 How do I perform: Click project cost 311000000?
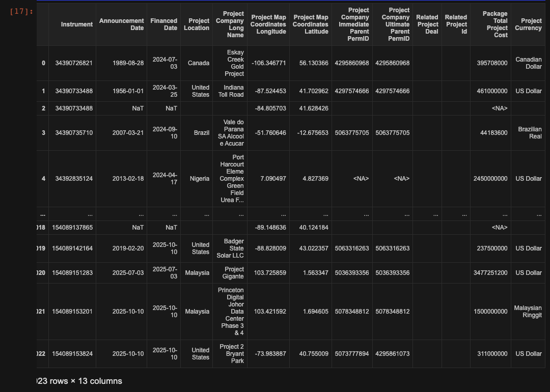coord(492,354)
